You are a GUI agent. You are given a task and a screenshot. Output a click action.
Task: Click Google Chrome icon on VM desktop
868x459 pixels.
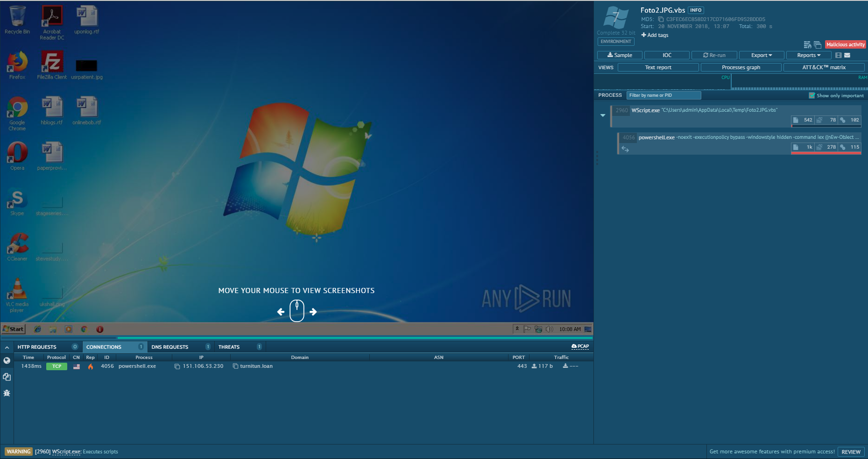[17, 114]
